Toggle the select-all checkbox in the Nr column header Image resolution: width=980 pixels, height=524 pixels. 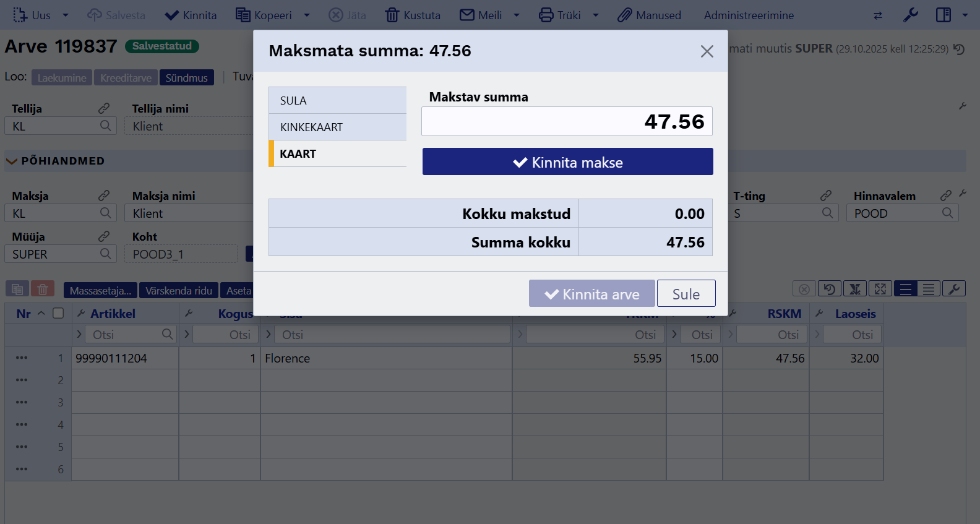[58, 313]
